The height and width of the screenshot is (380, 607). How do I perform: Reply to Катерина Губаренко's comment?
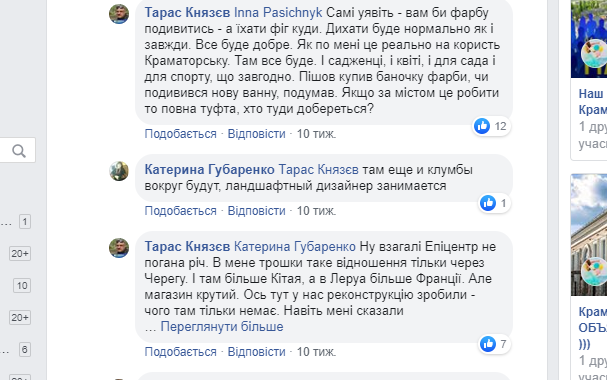pos(256,211)
